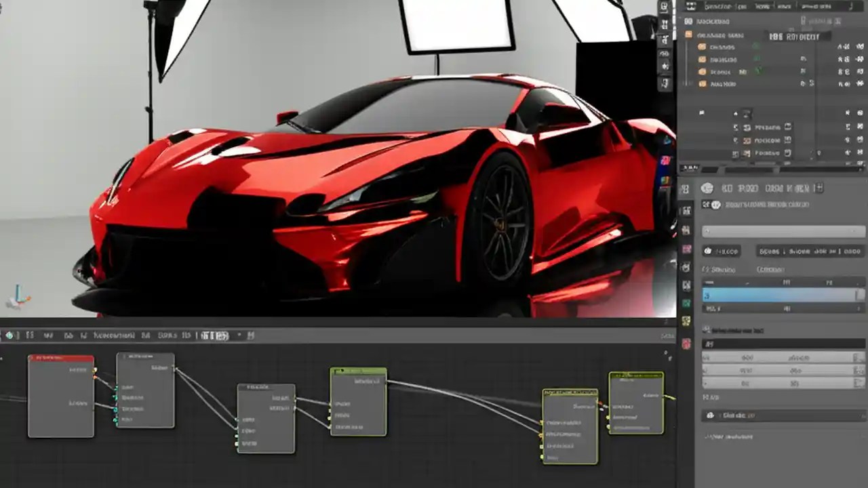Expand the main collection in the outliner tree
Screen dimensions: 868x488
tap(692, 34)
